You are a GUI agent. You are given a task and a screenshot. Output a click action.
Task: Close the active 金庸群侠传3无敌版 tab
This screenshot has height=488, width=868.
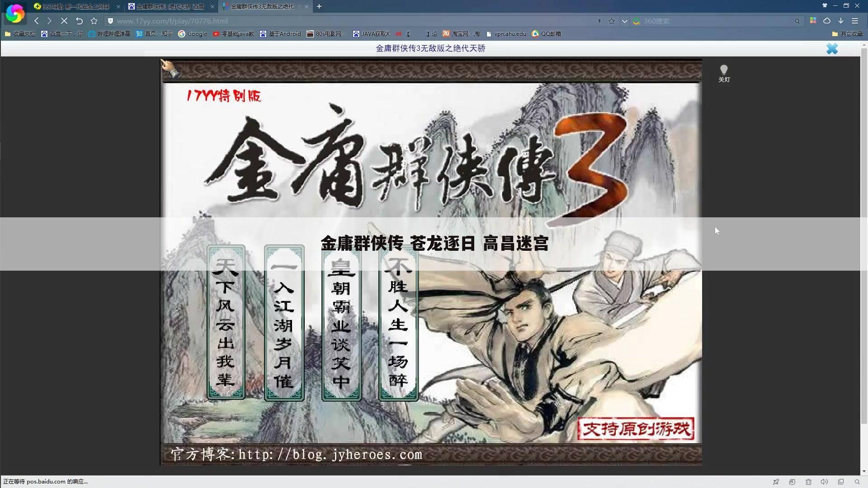point(307,7)
